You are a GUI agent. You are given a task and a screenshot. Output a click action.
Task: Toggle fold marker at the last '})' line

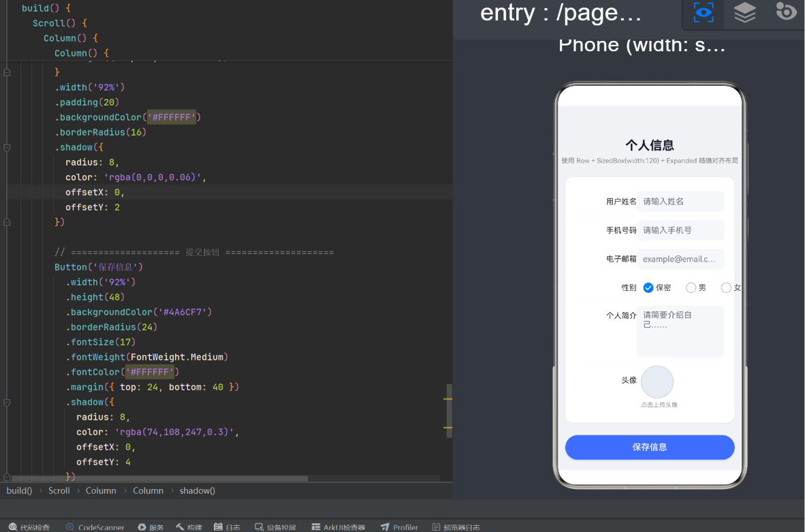pyautogui.click(x=7, y=477)
